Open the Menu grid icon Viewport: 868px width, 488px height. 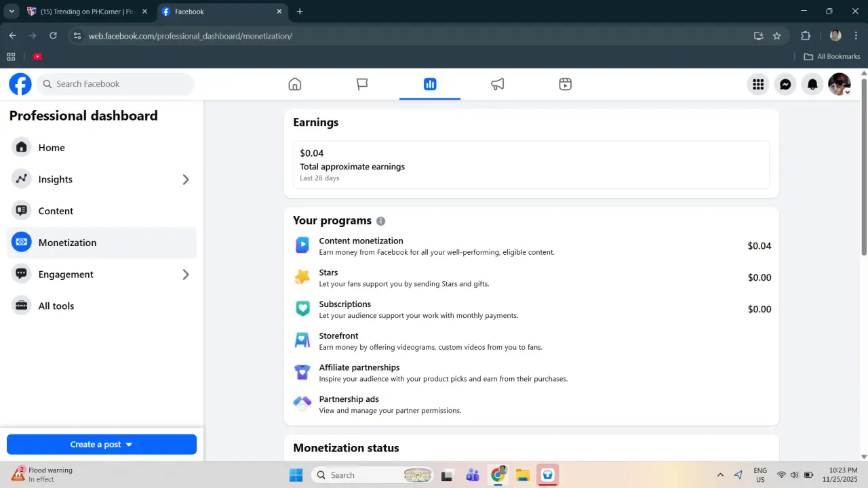tap(758, 84)
